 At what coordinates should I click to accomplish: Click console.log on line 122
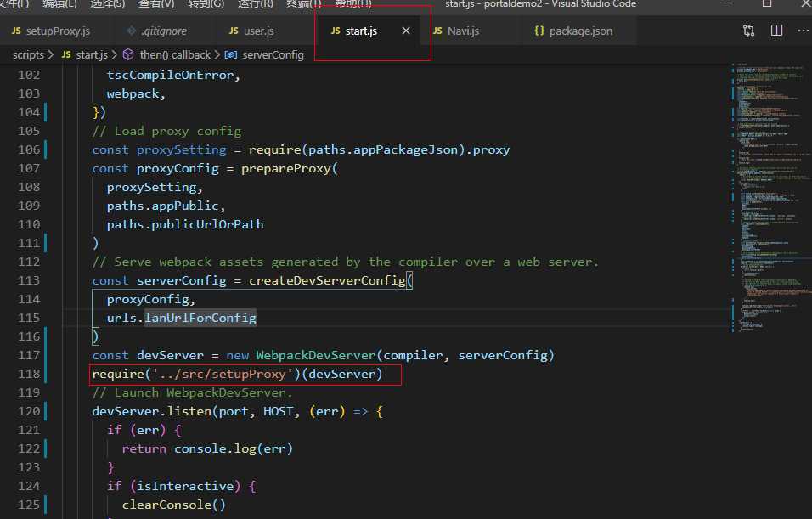tap(216, 448)
